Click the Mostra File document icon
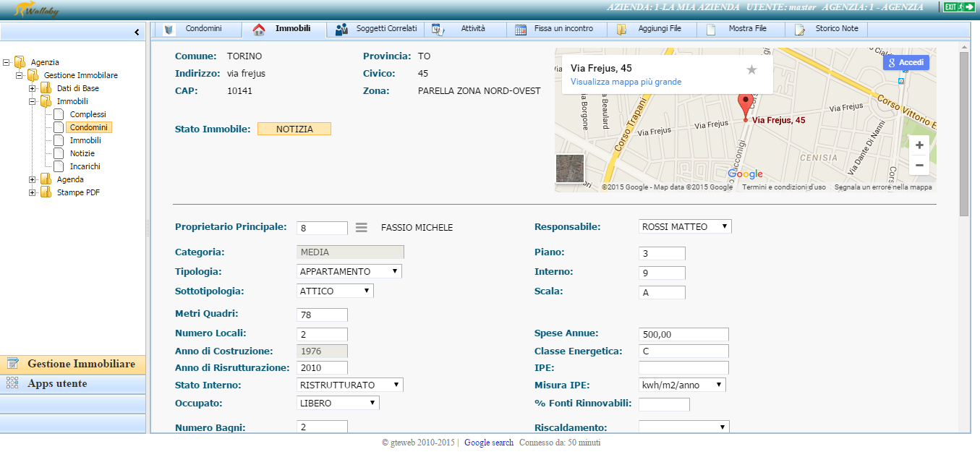 coord(711,30)
